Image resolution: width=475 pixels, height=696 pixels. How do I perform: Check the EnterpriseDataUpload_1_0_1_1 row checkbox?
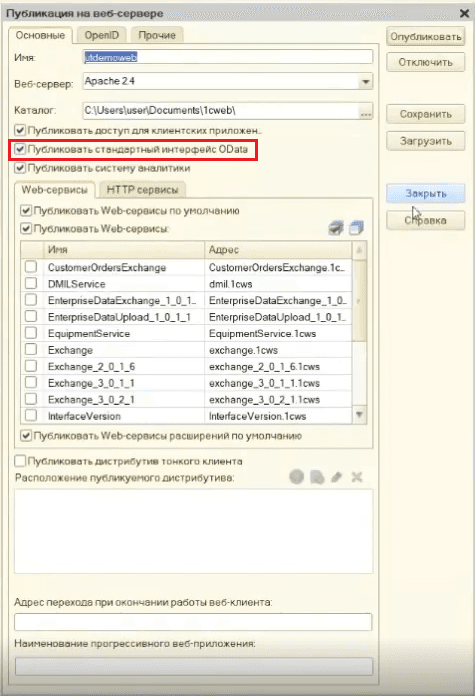click(31, 316)
